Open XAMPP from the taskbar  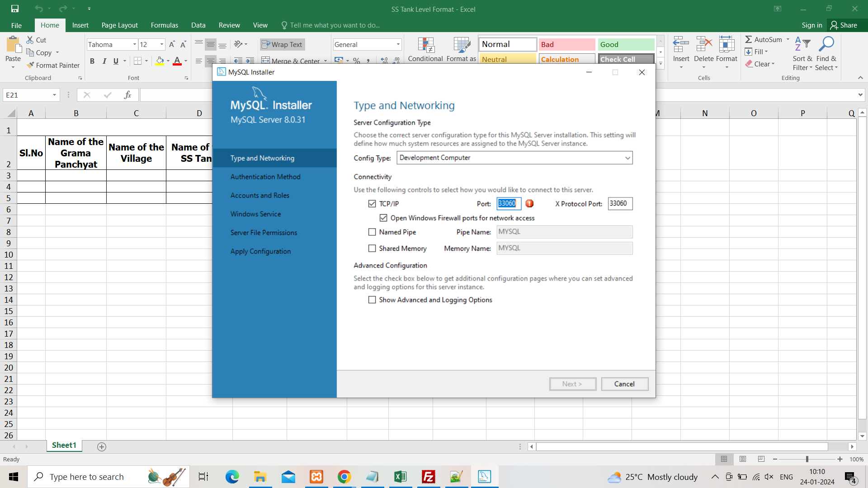pyautogui.click(x=316, y=477)
